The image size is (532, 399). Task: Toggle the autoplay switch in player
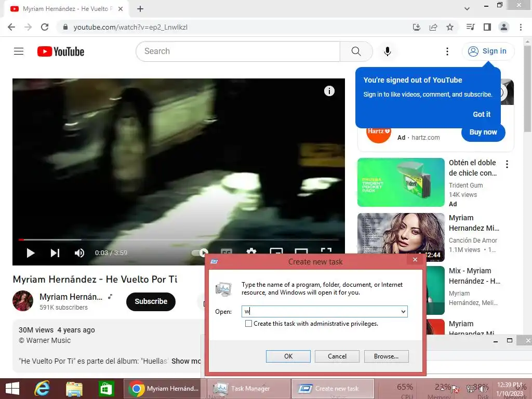200,252
